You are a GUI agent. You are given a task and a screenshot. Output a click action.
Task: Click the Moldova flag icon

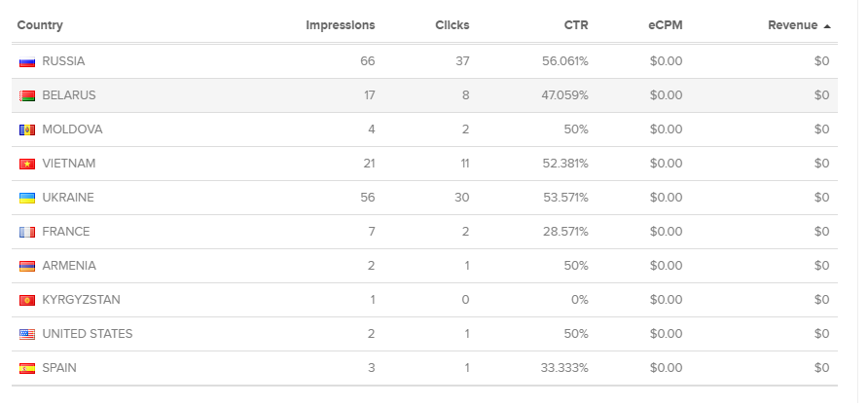tap(27, 129)
